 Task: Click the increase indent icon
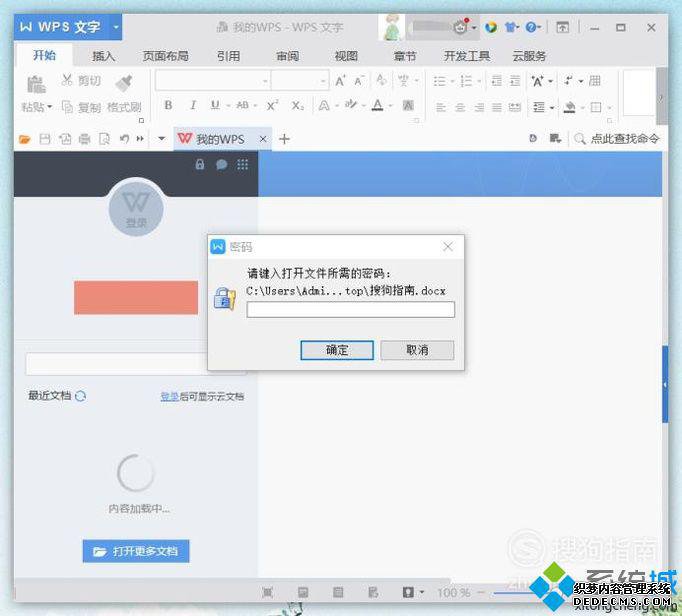pyautogui.click(x=515, y=81)
